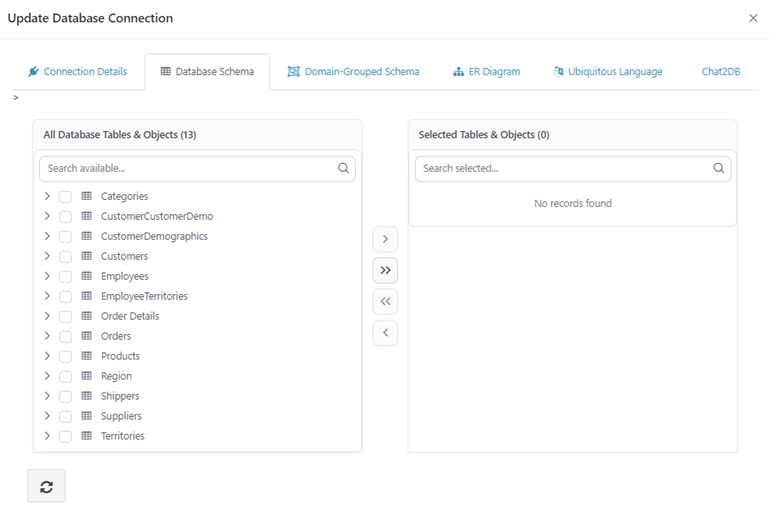Screen dimensions: 769x515
Task: Click the table icon beside Orders
Action: [x=87, y=336]
